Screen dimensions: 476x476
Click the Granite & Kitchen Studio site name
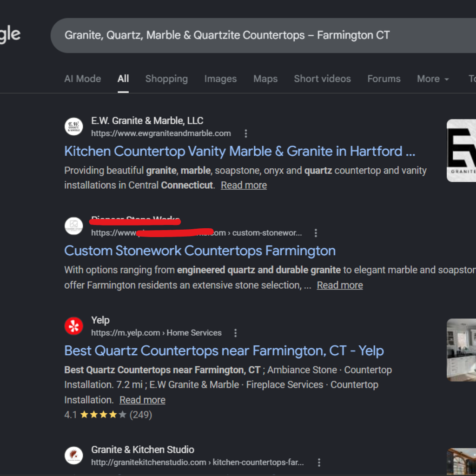point(143,450)
